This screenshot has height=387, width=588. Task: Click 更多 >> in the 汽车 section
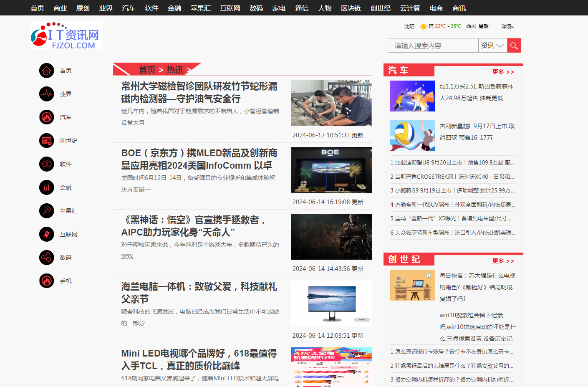503,72
